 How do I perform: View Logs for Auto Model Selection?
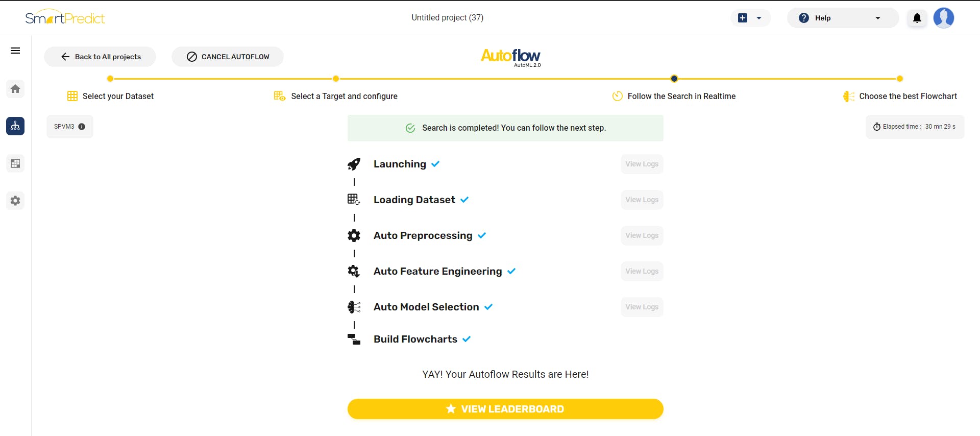(642, 307)
